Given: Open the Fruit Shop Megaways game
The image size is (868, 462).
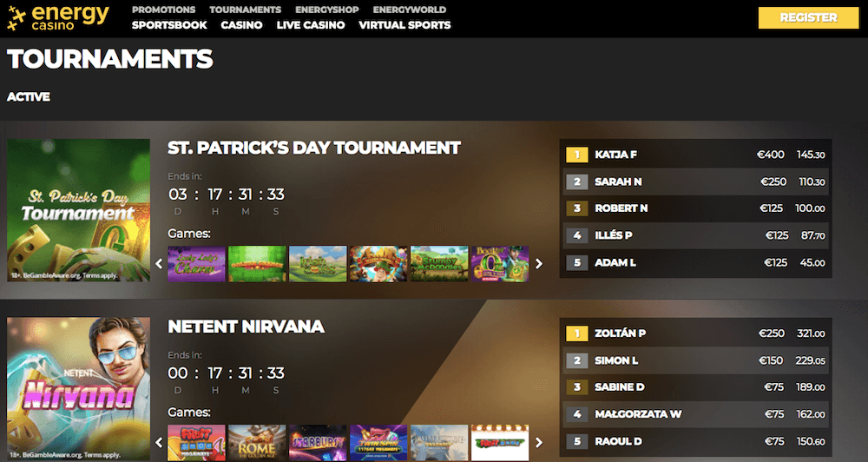Looking at the screenshot, I should point(196,443).
